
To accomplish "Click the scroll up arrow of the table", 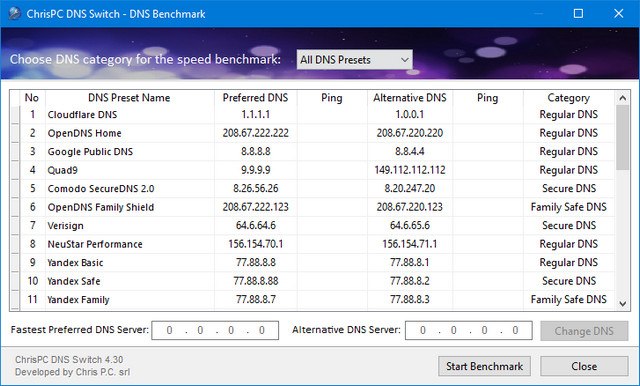I will click(622, 98).
